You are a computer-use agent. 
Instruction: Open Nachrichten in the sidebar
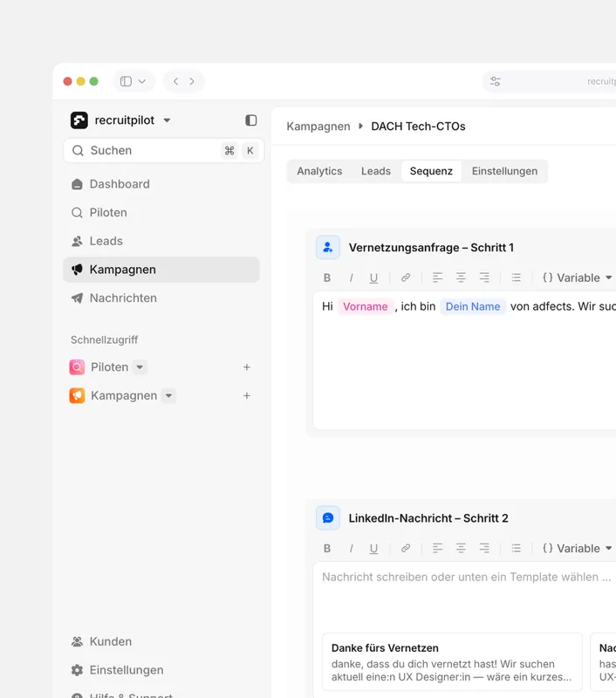[x=161, y=298]
